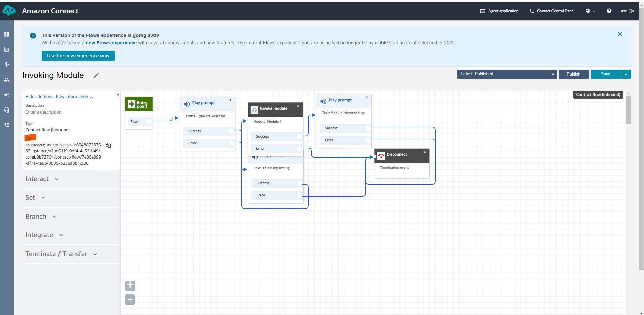Open the headset icon in sidebar
Viewport: 644px width, 315px height.
tap(7, 110)
